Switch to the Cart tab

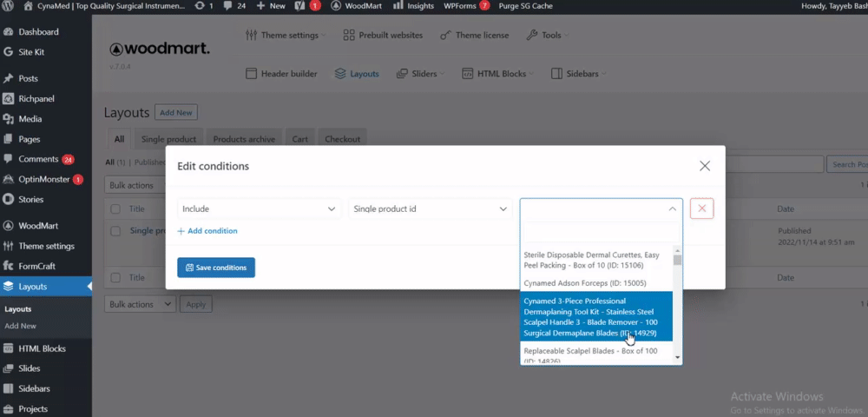coord(300,139)
